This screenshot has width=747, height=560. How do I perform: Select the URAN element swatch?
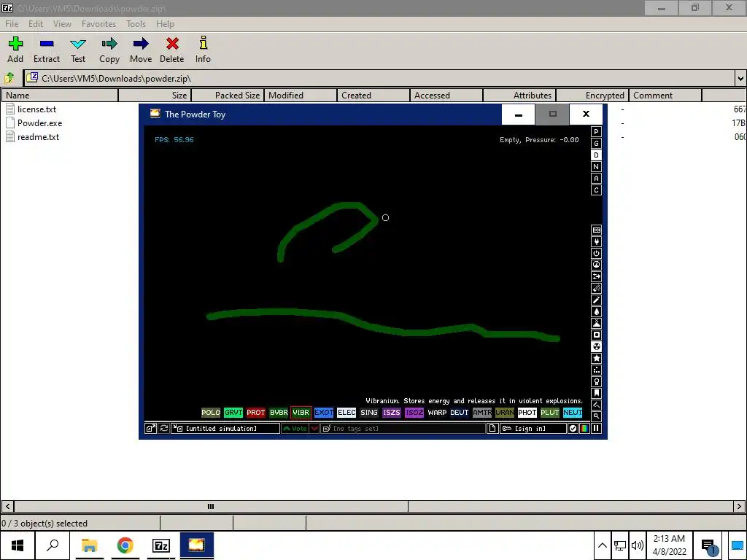tap(505, 413)
